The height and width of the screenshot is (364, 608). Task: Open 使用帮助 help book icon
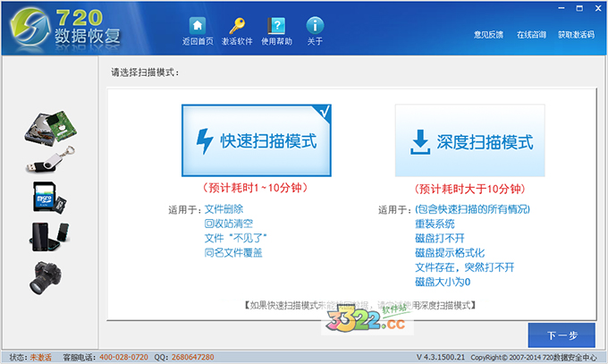[x=276, y=31]
